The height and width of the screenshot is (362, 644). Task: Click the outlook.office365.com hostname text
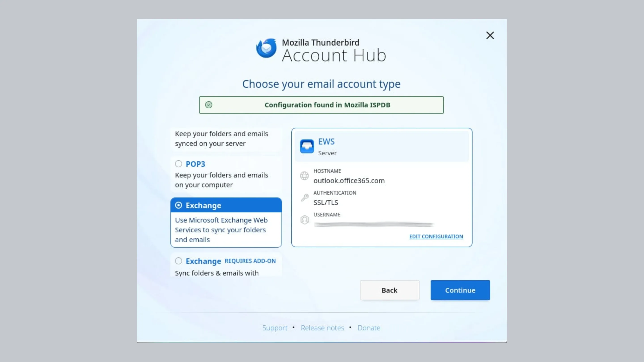(349, 181)
